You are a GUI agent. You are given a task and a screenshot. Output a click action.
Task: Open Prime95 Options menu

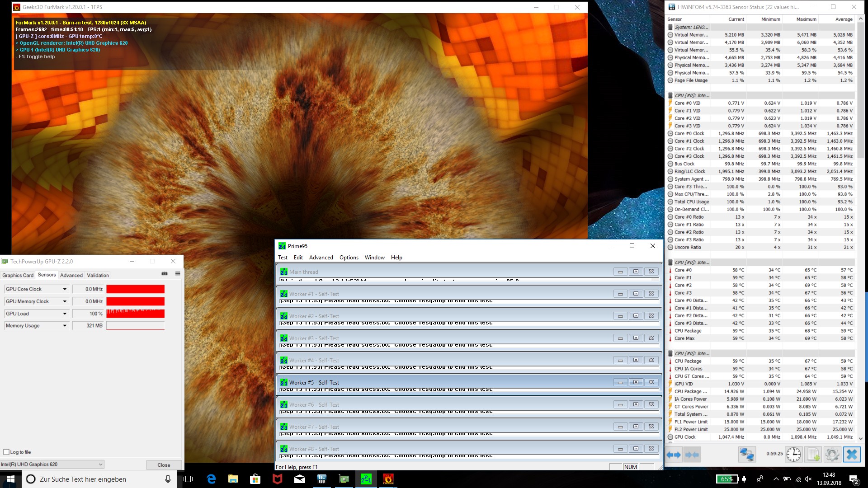pyautogui.click(x=349, y=258)
